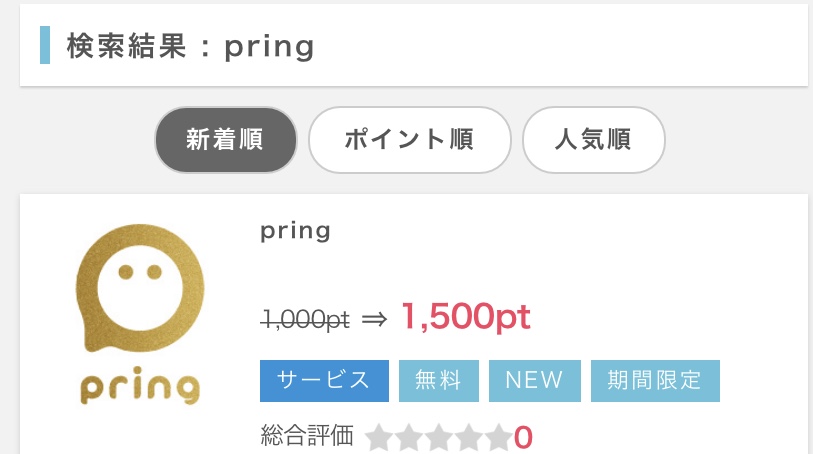Click the red rating score 0
The height and width of the screenshot is (454, 813).
point(523,437)
